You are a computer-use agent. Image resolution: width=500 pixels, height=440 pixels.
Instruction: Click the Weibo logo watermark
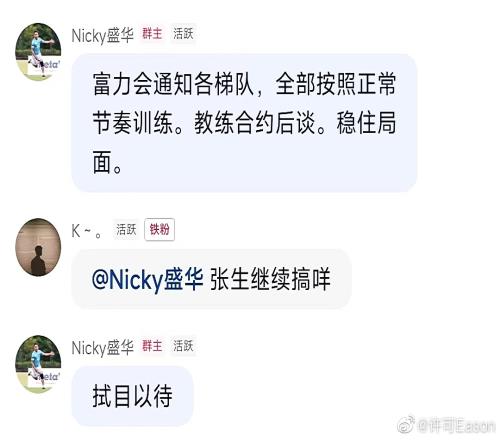pos(406,425)
